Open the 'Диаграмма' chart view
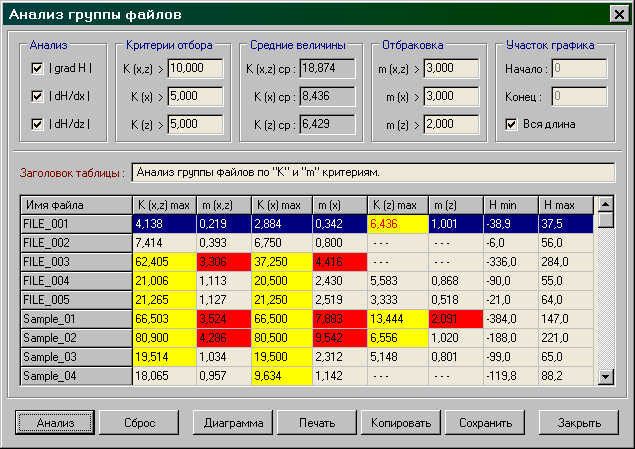The width and height of the screenshot is (635, 449). 233,422
